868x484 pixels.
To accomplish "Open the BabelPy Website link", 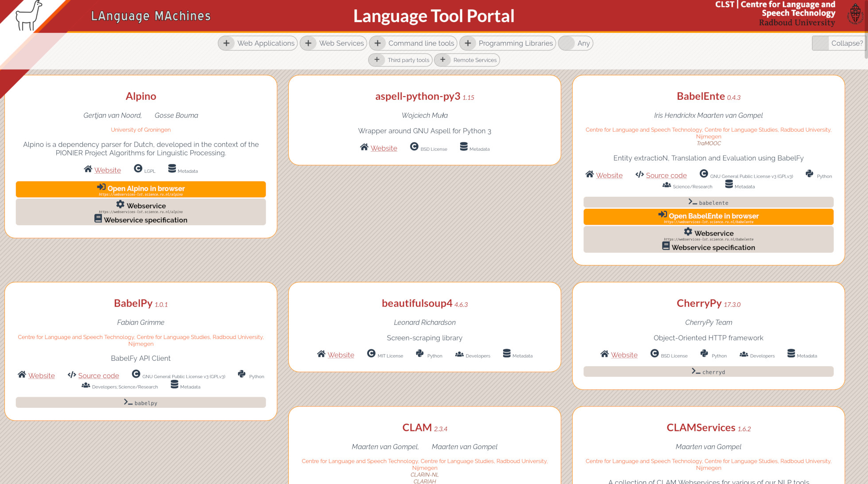I will click(42, 376).
